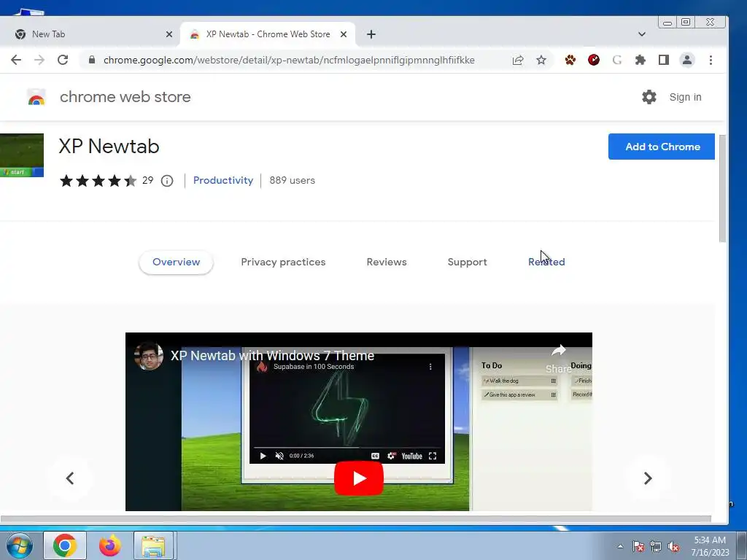Click the browser forward arrow

pos(39,60)
